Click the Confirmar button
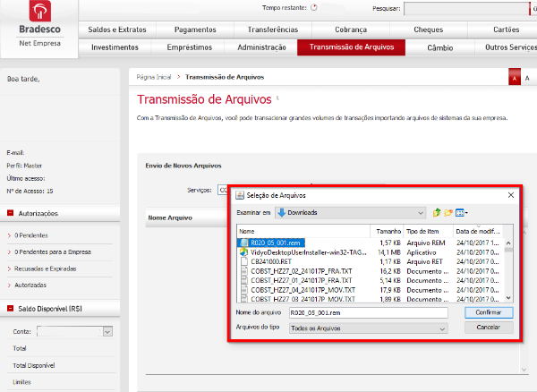Viewport: 537px width, 392px height. pos(489,312)
